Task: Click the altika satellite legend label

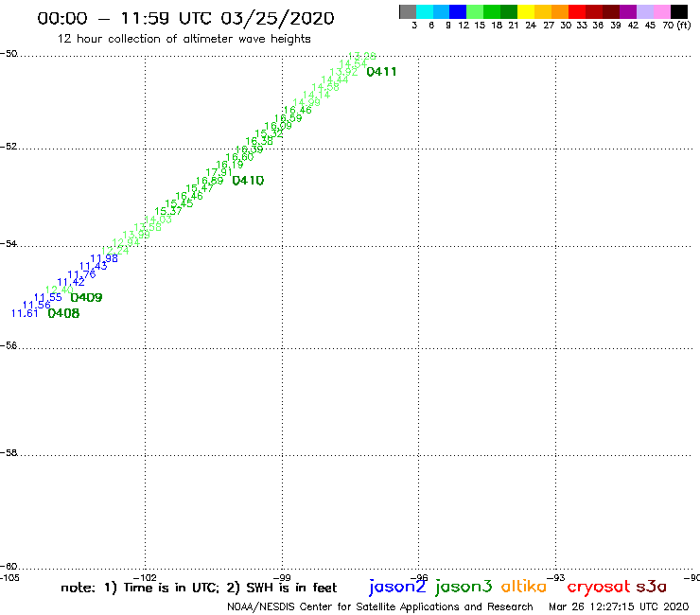Action: pos(524,587)
